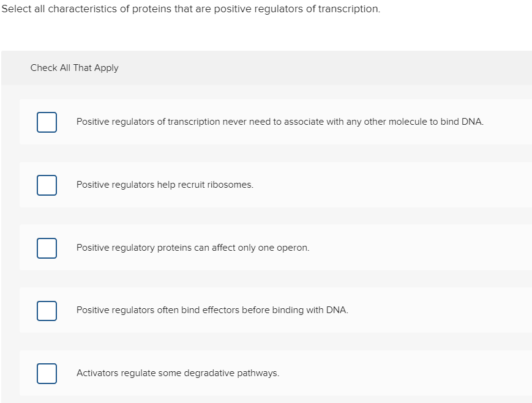
Task: Select the 'only one operon' statement row
Action: pos(193,248)
